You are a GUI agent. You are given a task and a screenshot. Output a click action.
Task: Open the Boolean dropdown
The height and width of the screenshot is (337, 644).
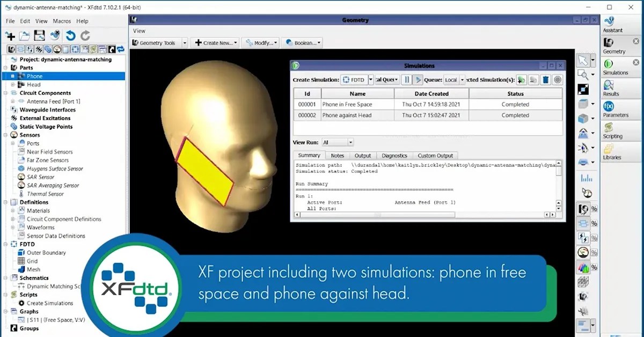coord(302,42)
